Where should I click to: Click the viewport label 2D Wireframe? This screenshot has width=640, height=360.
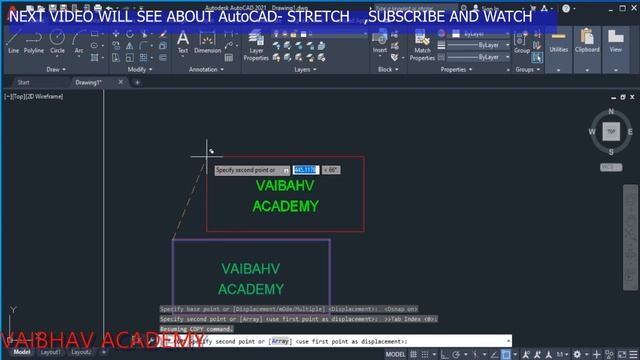point(45,97)
